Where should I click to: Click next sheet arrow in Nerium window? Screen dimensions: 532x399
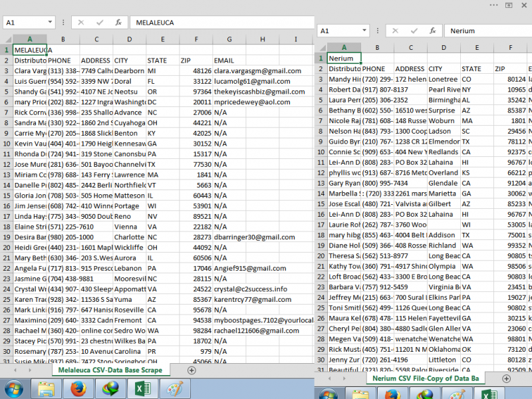pyautogui.click(x=344, y=378)
